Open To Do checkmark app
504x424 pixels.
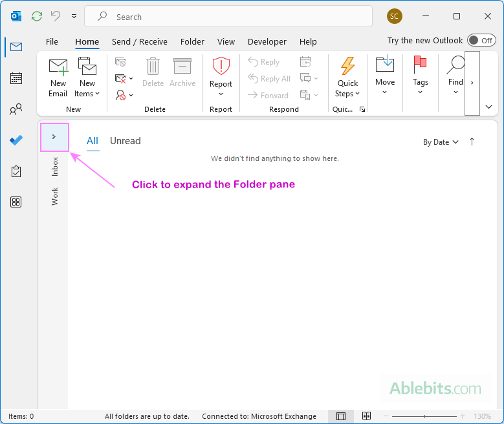(16, 140)
